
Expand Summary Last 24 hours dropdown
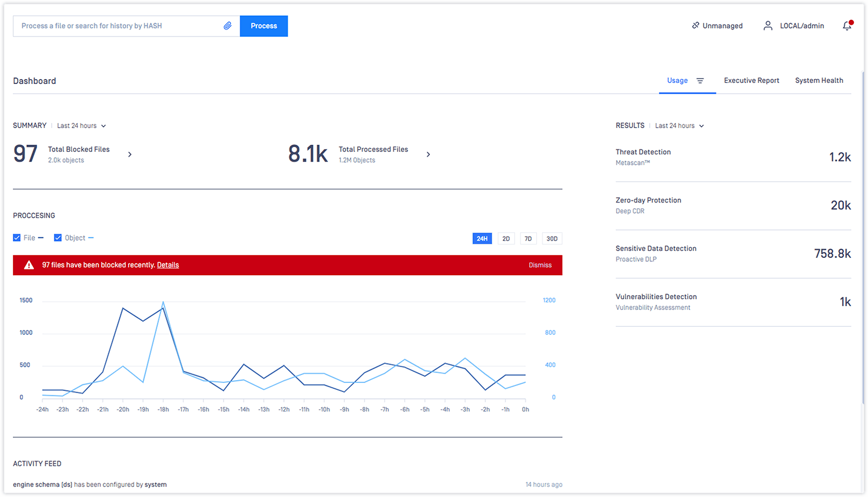pos(82,126)
